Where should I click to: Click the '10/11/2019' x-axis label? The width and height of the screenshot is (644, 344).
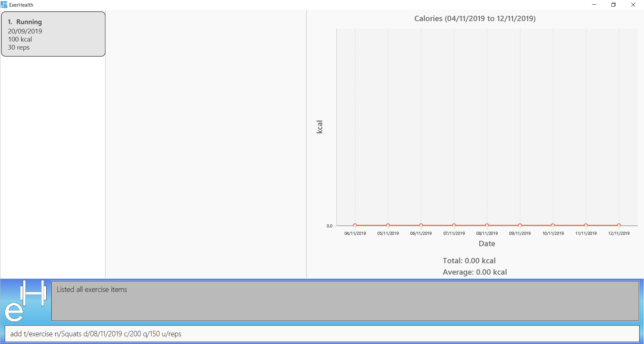coord(553,233)
